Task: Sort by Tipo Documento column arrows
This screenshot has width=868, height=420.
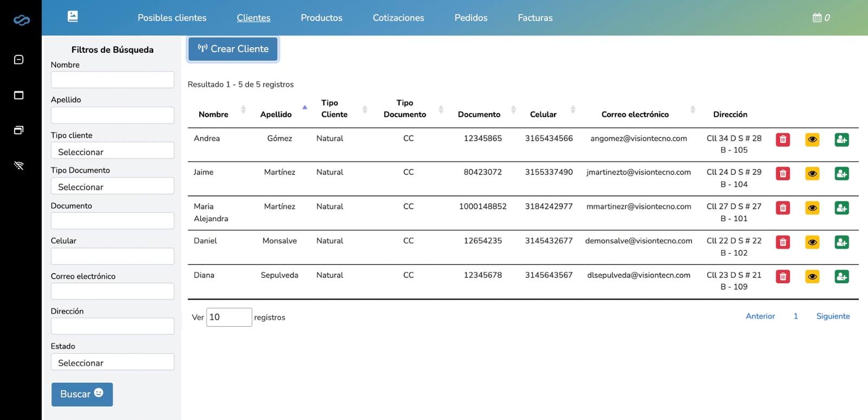Action: (x=441, y=109)
